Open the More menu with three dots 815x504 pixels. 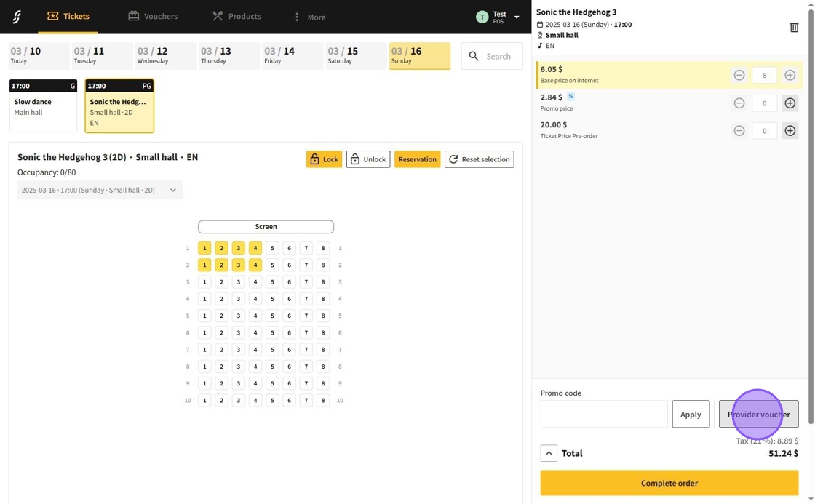(x=297, y=17)
